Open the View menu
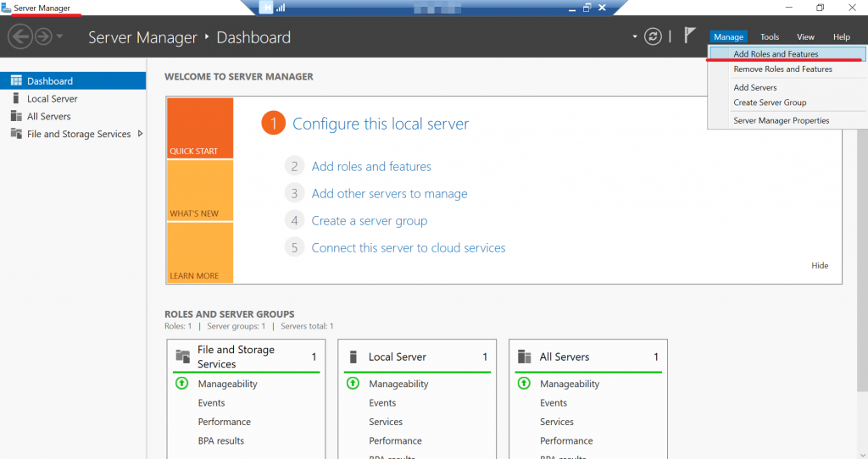The image size is (868, 459). (805, 36)
